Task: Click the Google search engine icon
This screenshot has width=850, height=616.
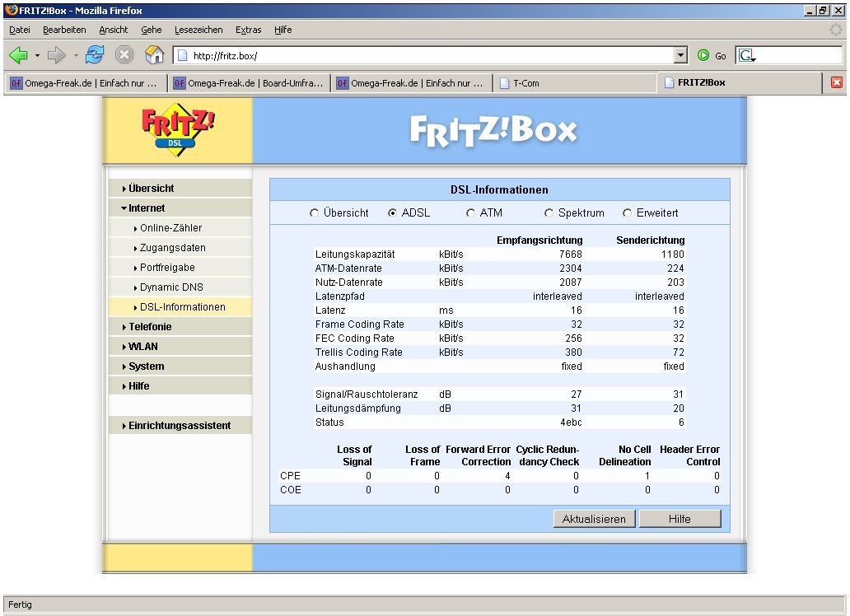Action: (747, 55)
